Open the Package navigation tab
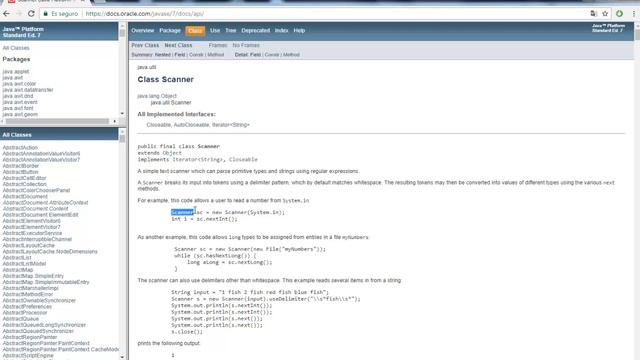Image resolution: width=640 pixels, height=360 pixels. [x=170, y=31]
